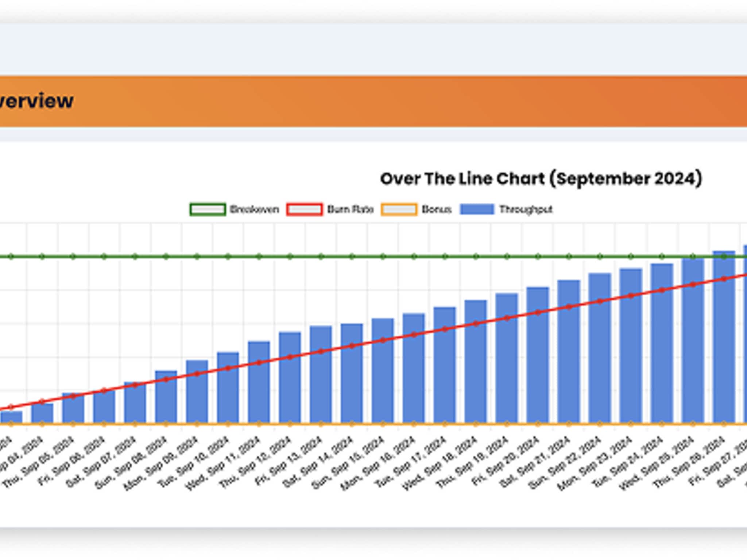Click the Burn Rate point on Sep 20

click(x=538, y=312)
